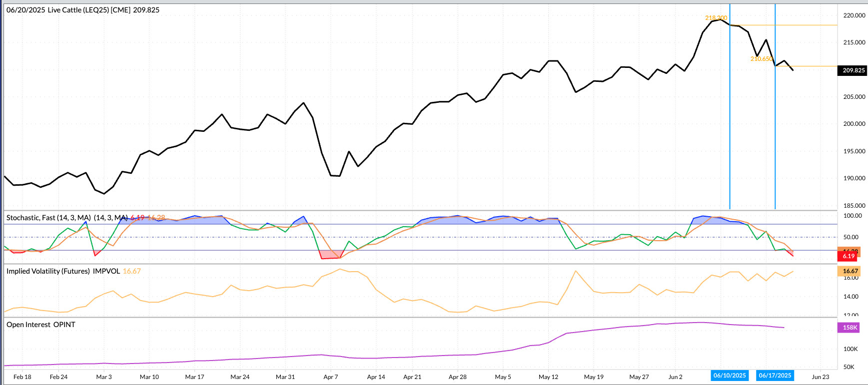Click the 220.000 price axis label
The width and height of the screenshot is (868, 385).
pyautogui.click(x=854, y=15)
